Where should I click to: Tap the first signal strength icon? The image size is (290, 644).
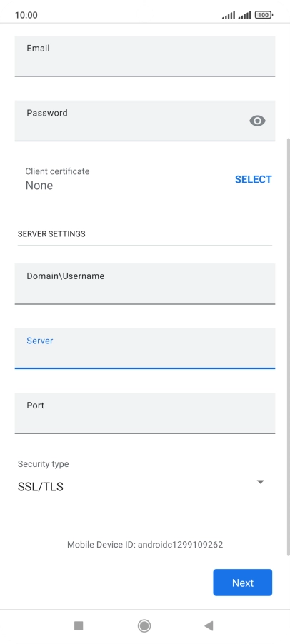click(229, 16)
